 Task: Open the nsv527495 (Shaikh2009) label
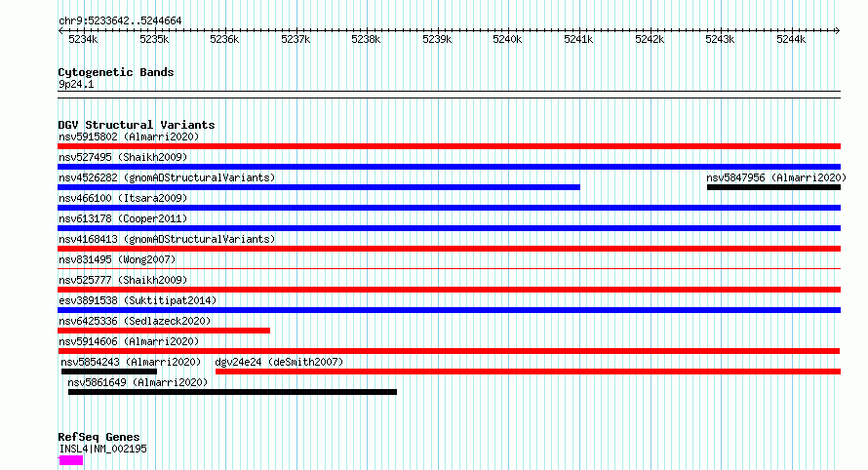[x=123, y=157]
